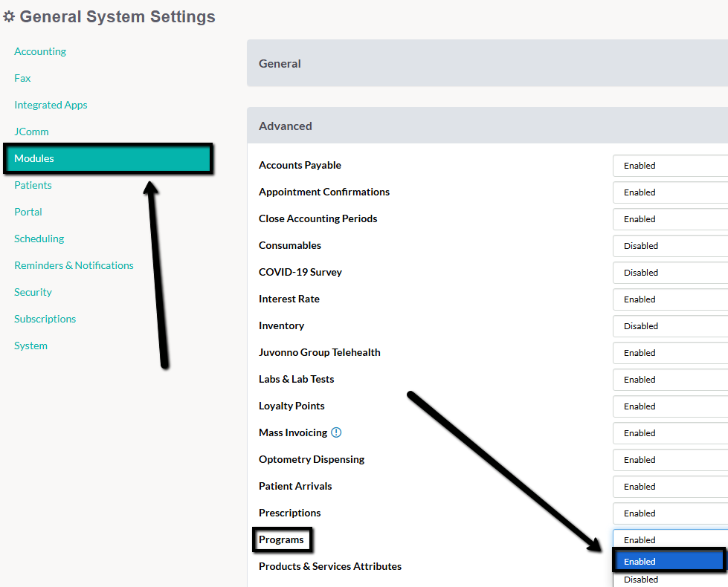
Task: Open the Inventory status dropdown
Action: coord(669,326)
